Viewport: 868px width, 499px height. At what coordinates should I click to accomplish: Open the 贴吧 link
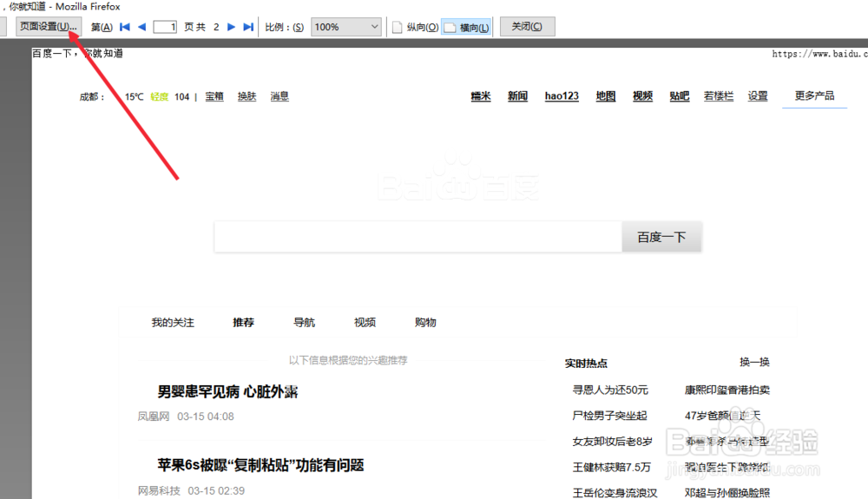click(680, 95)
